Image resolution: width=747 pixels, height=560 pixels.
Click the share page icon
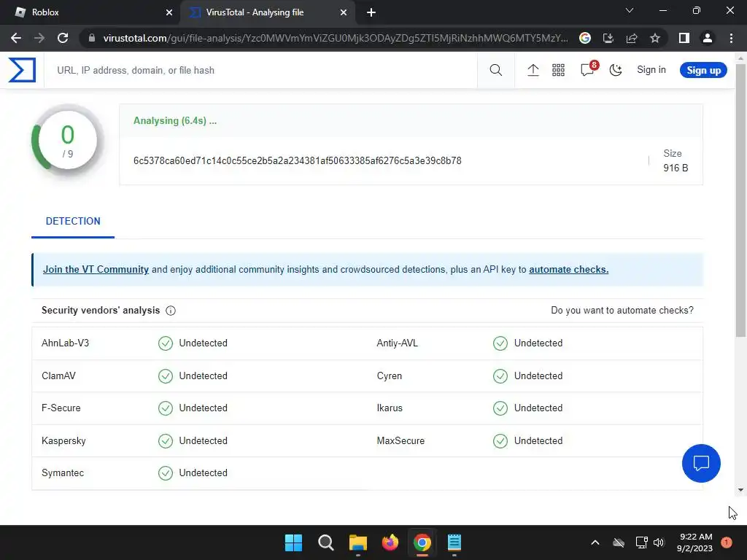tap(632, 38)
